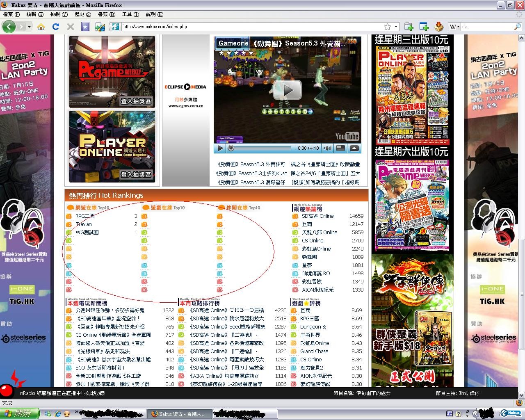Open the Windows 開始 Start button

pyautogui.click(x=20, y=413)
